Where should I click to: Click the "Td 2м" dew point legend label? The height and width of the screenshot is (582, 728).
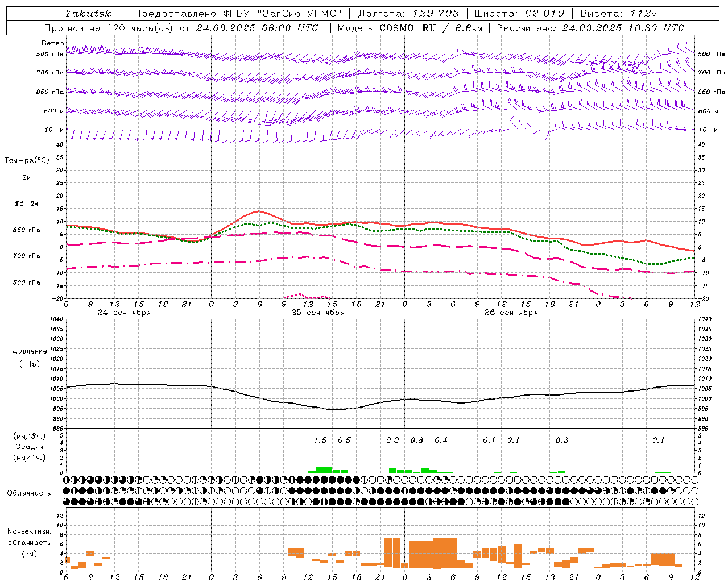click(x=26, y=203)
